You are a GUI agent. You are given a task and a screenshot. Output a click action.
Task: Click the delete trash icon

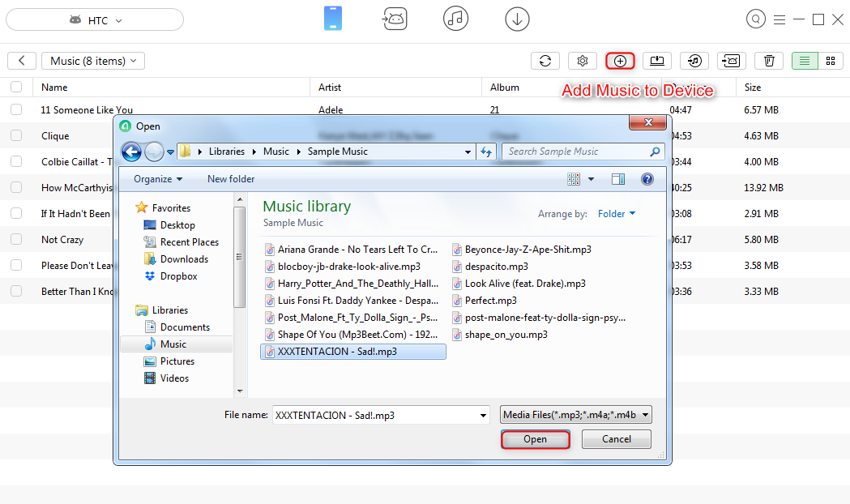click(769, 61)
